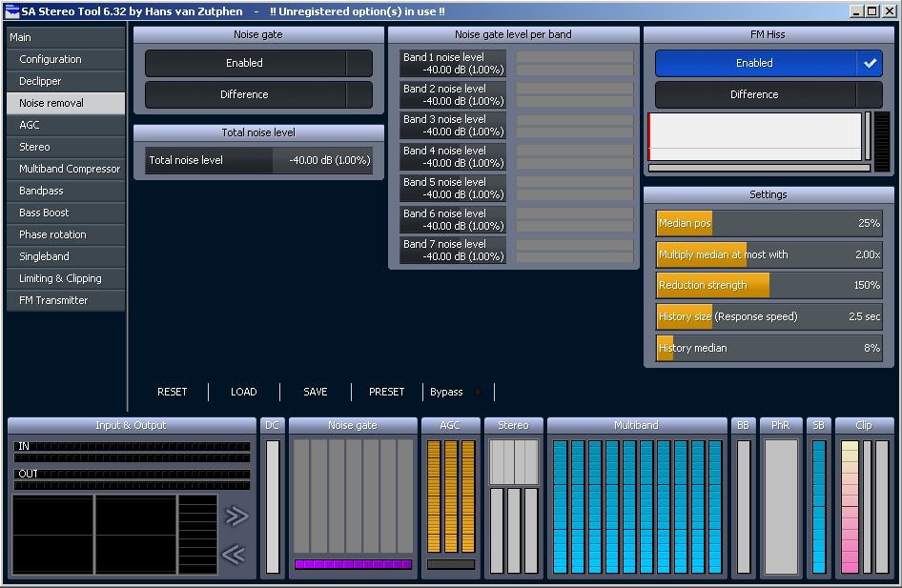Open the FM Transmitter page

(x=66, y=300)
